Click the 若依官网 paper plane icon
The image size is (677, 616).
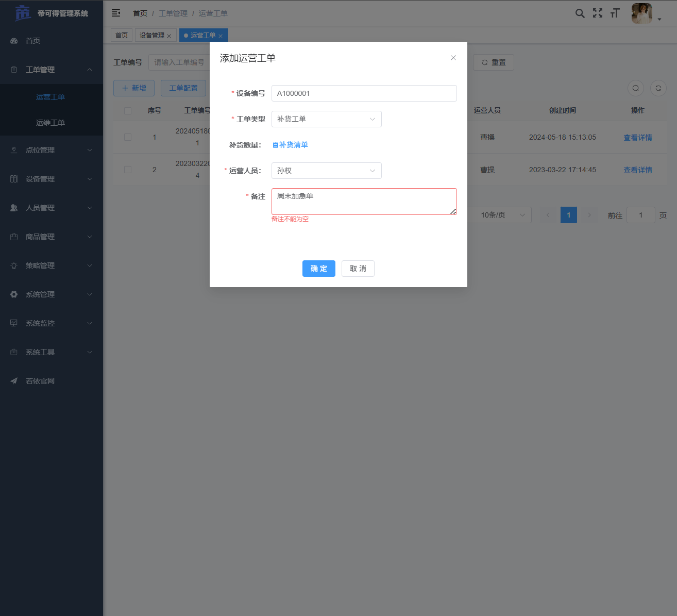pos(14,381)
